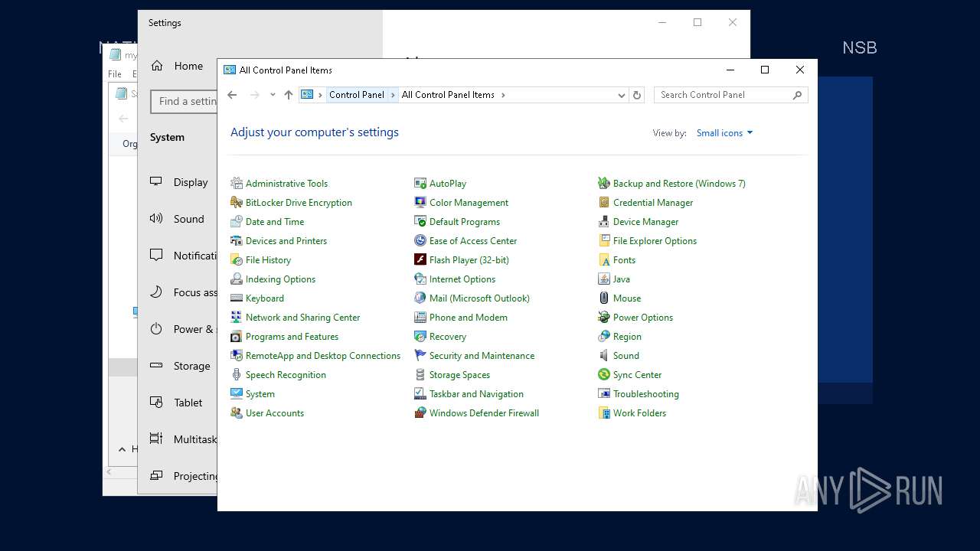The height and width of the screenshot is (551, 980).
Task: Expand the address bar history dropdown
Action: click(622, 95)
